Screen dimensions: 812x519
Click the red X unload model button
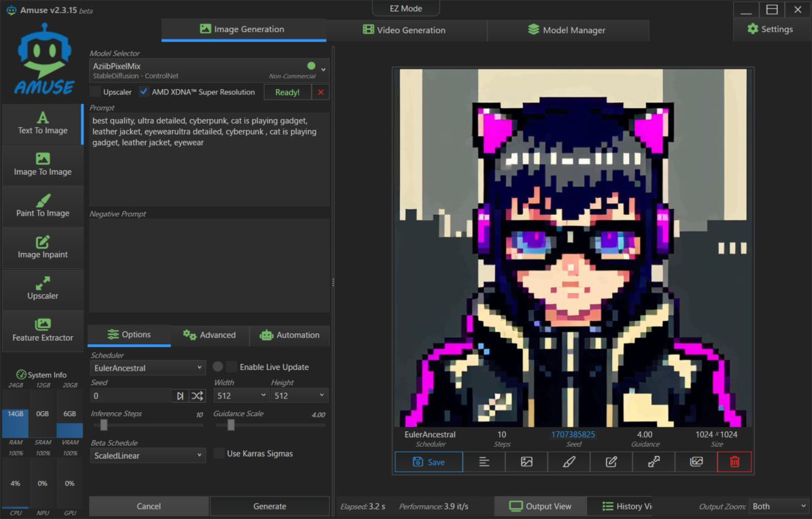pos(321,92)
